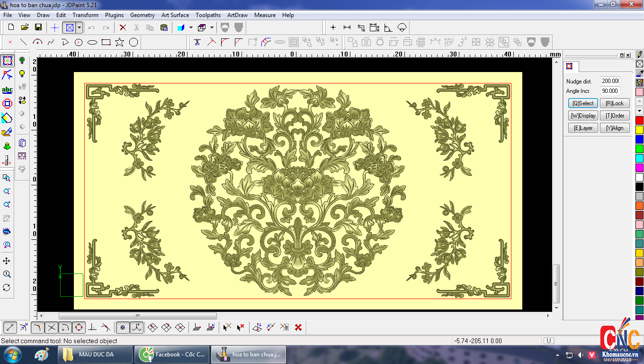The image size is (644, 364).
Task: Select the Polygon octagon tool
Action: tap(134, 42)
